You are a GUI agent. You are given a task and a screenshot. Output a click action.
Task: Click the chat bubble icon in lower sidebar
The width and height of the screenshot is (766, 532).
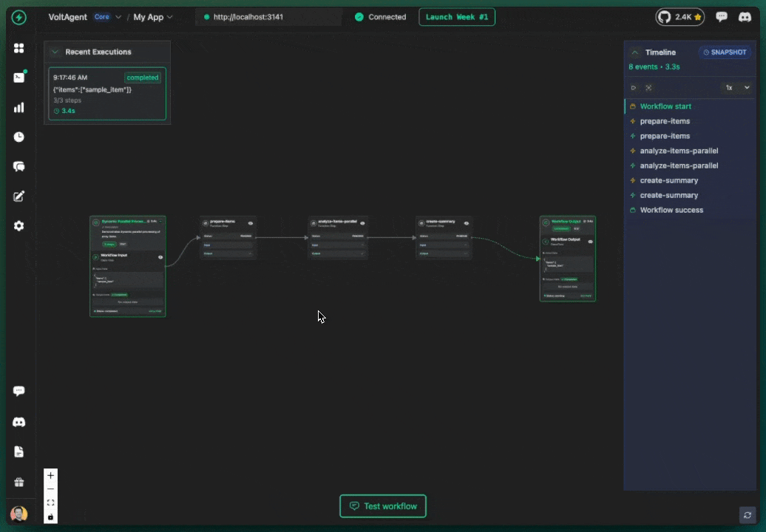click(x=18, y=391)
